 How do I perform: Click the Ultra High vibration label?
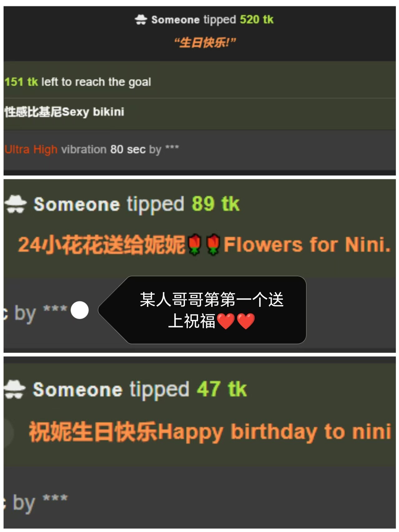click(31, 149)
